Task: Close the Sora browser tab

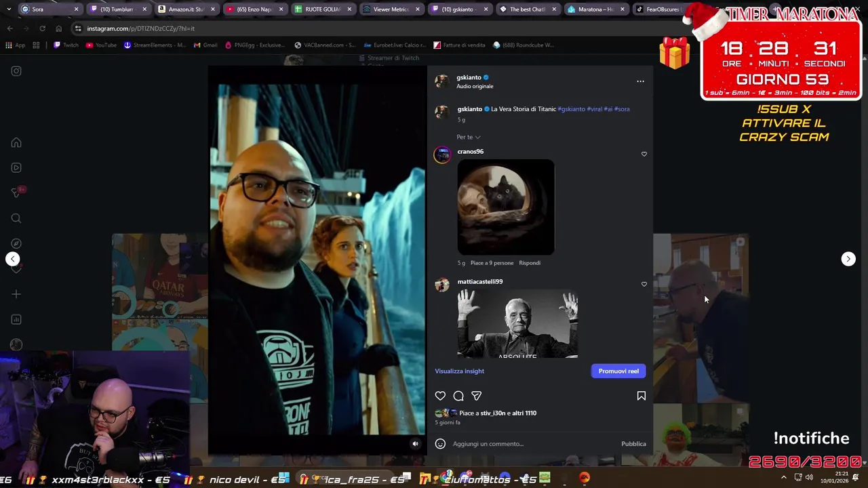Action: click(76, 9)
